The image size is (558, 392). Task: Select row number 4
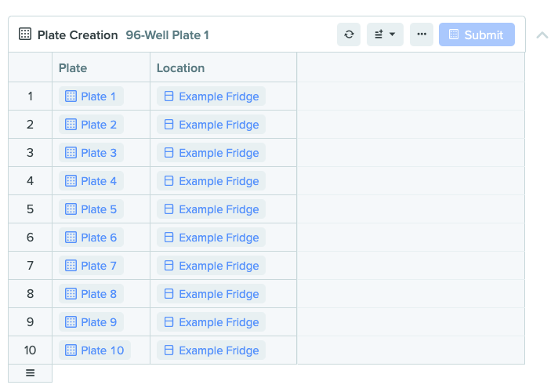tap(31, 181)
